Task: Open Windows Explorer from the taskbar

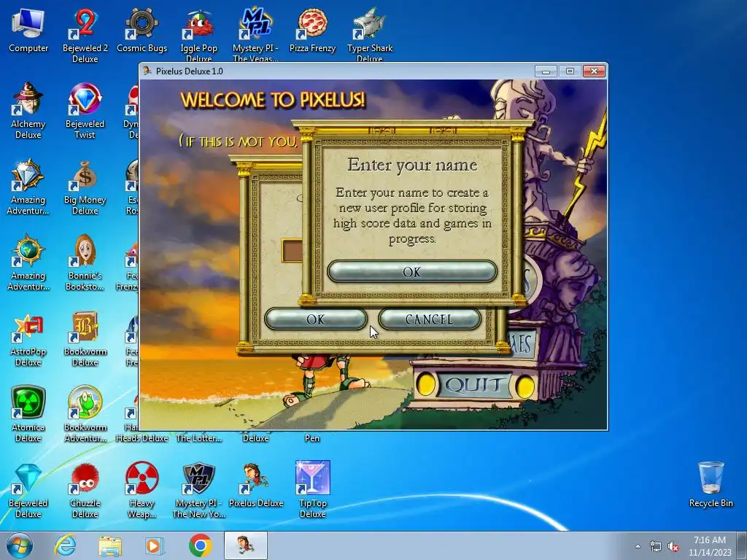Action: [110, 545]
